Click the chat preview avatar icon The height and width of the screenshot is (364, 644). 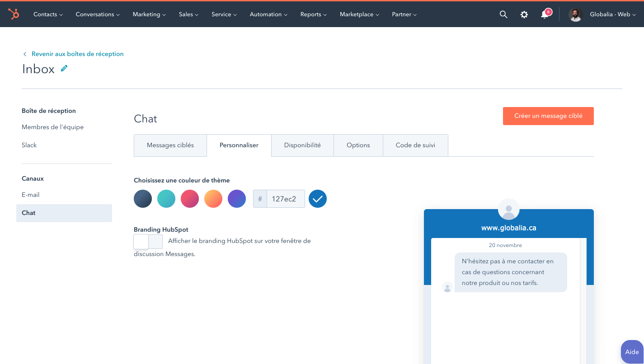click(508, 210)
